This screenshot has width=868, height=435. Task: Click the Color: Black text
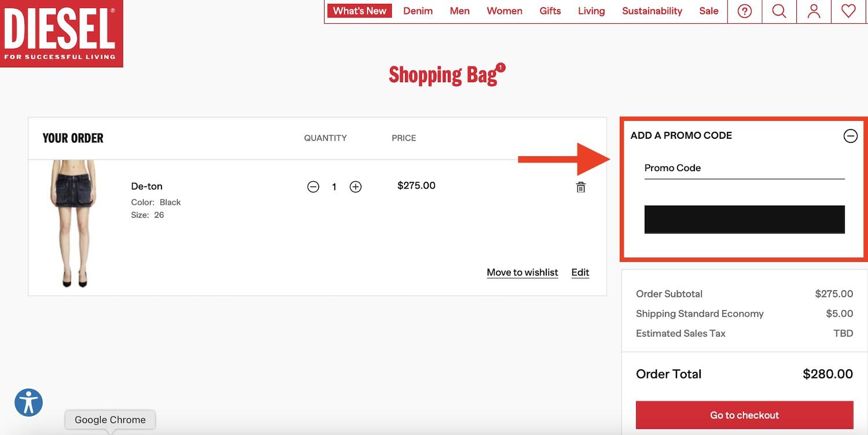coord(156,202)
